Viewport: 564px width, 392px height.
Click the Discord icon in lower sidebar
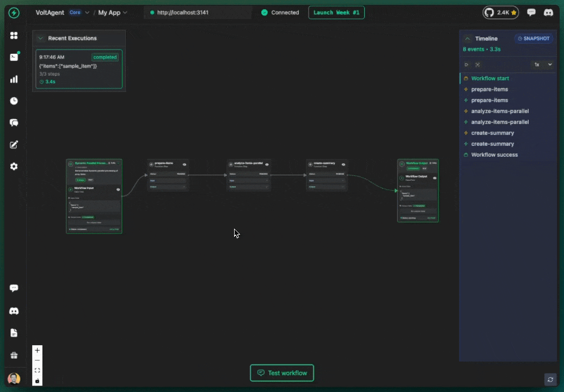pos(14,311)
